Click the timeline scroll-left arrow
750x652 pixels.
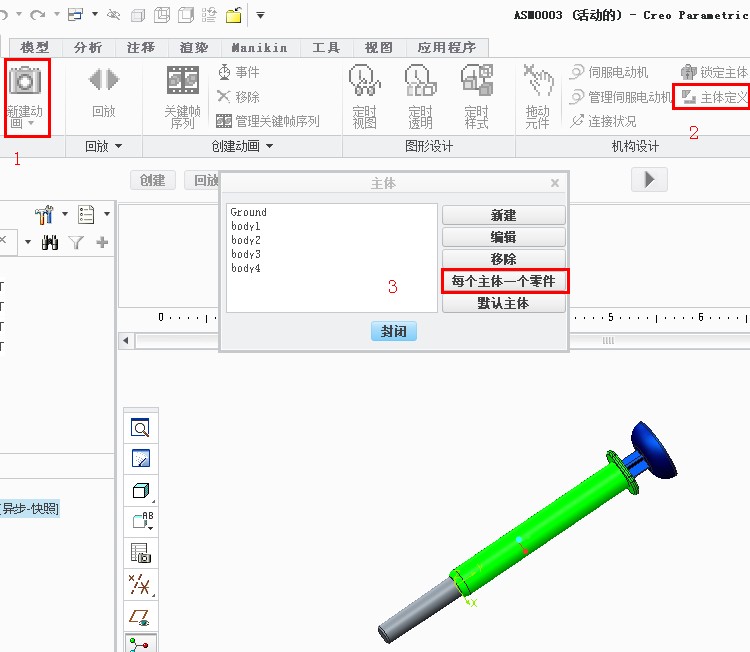pos(126,341)
